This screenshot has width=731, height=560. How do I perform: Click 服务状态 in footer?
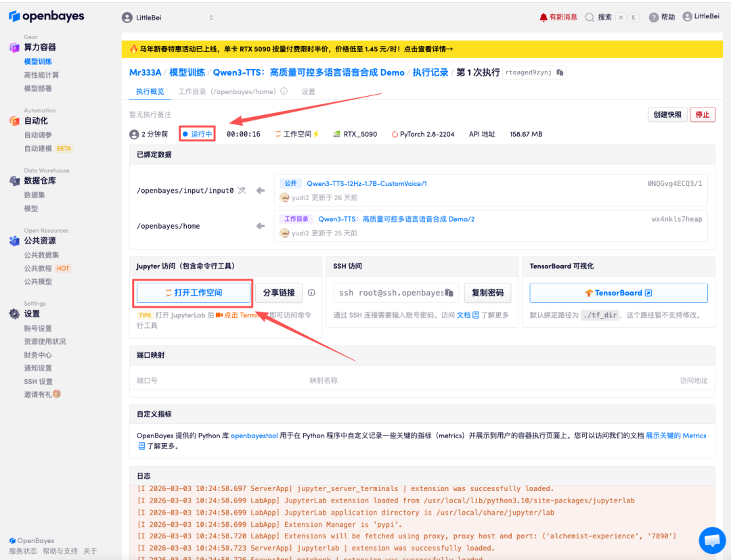(23, 551)
